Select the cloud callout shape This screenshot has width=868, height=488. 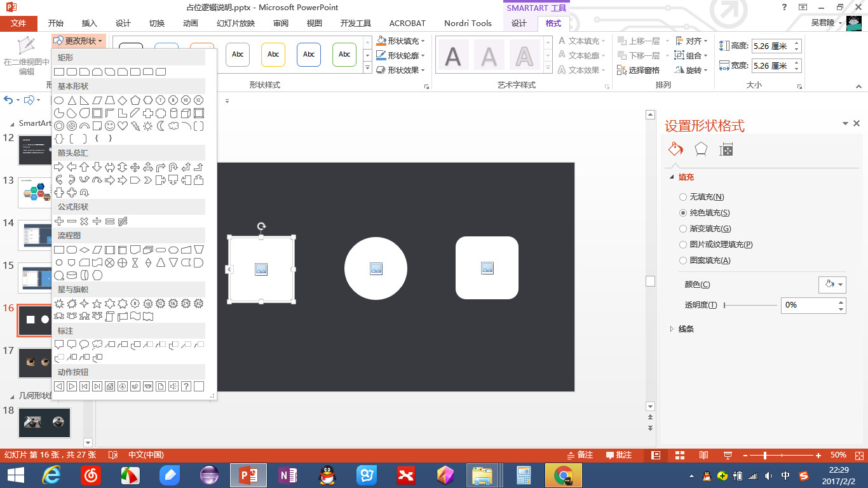(x=97, y=345)
